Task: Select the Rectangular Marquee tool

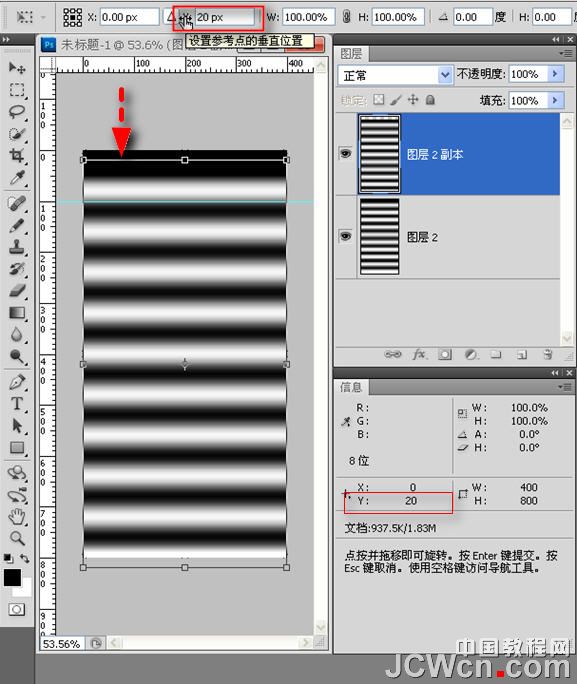Action: 17,90
